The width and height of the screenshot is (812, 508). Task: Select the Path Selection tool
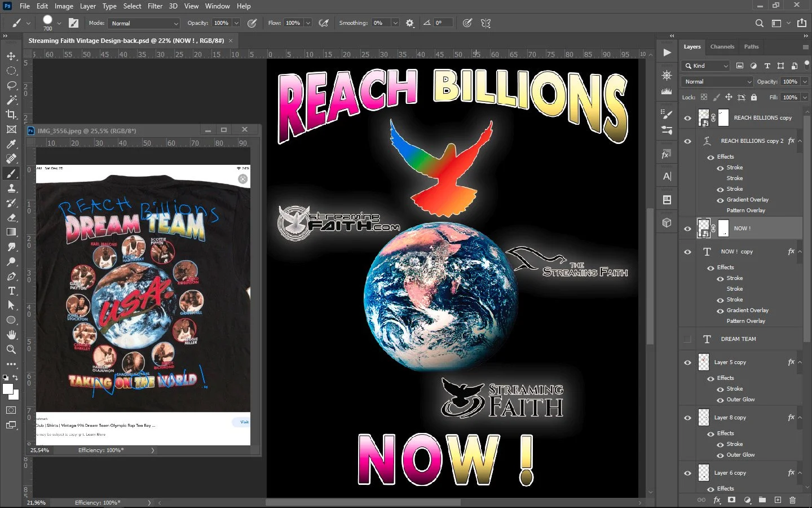(x=11, y=305)
